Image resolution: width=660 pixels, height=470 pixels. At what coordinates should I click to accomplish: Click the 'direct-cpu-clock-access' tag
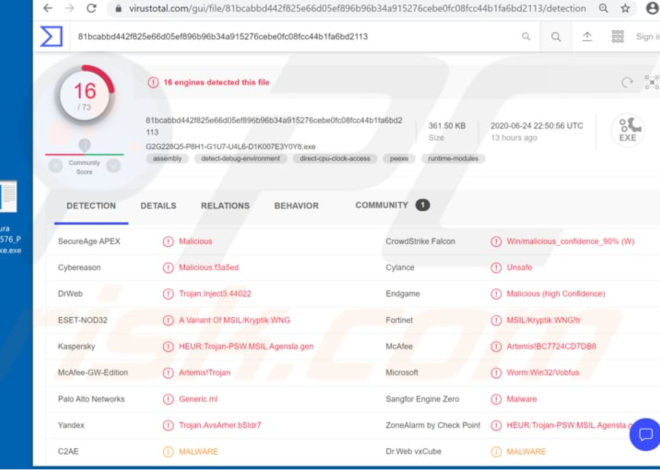click(335, 159)
